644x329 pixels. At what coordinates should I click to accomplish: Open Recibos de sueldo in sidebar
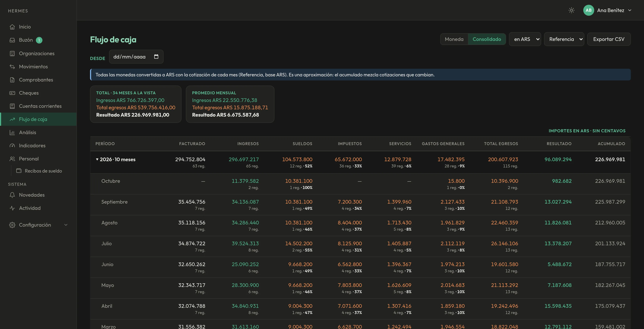point(43,171)
